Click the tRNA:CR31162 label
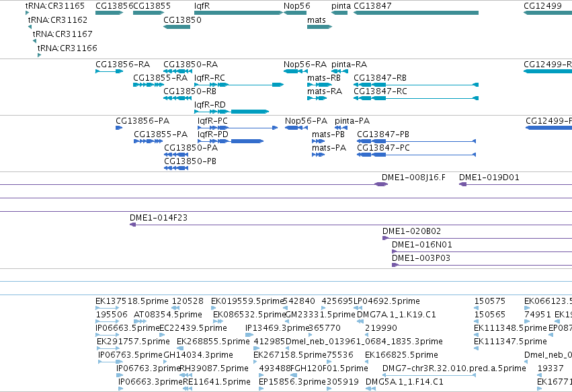Image resolution: width=572 pixels, height=392 pixels. (58, 19)
